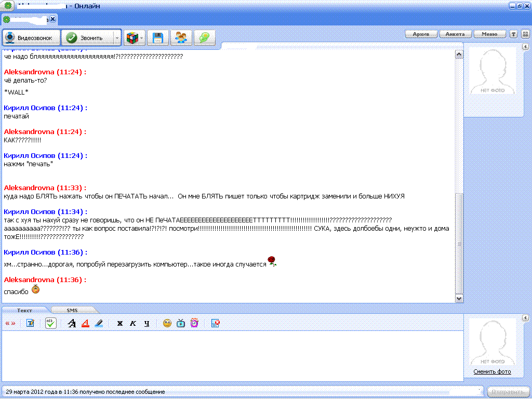Viewport: 532px width, 399px height.
Task: Open the Меню button
Action: click(489, 34)
